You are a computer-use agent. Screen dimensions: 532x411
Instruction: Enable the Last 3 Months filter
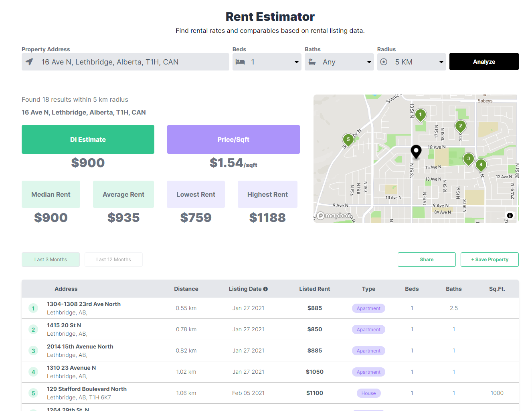(51, 259)
